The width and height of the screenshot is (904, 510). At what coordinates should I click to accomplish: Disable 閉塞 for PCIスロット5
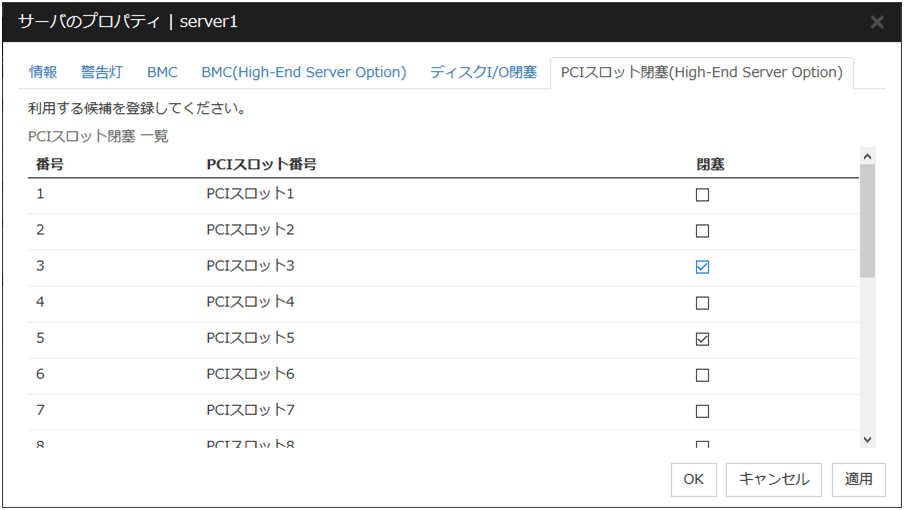pos(702,339)
